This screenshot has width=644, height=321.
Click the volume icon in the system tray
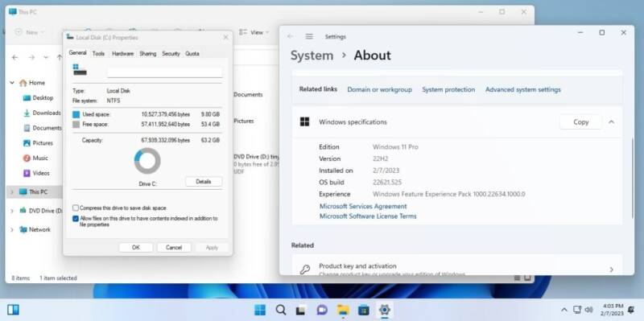click(588, 310)
